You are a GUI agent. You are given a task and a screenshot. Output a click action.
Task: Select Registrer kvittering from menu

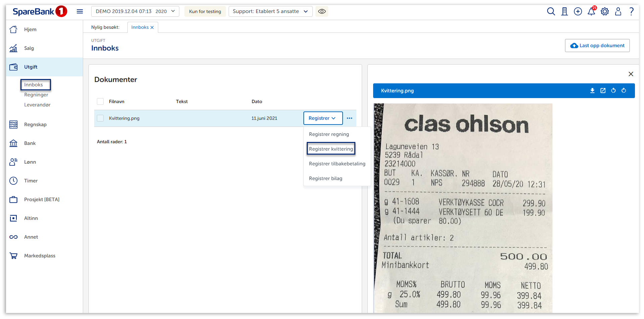(x=331, y=149)
